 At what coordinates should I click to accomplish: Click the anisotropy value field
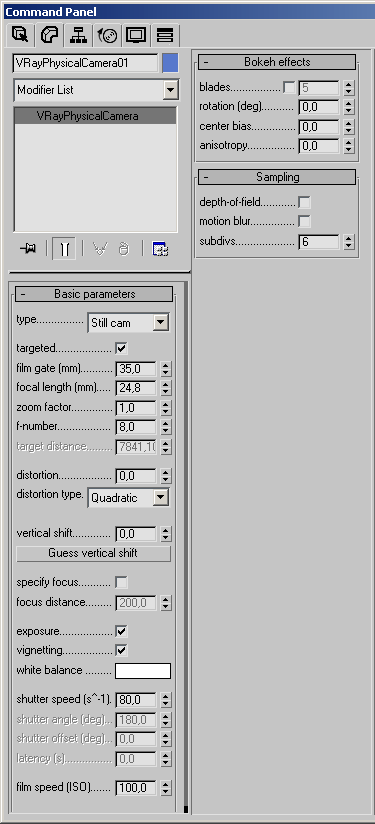pyautogui.click(x=319, y=146)
